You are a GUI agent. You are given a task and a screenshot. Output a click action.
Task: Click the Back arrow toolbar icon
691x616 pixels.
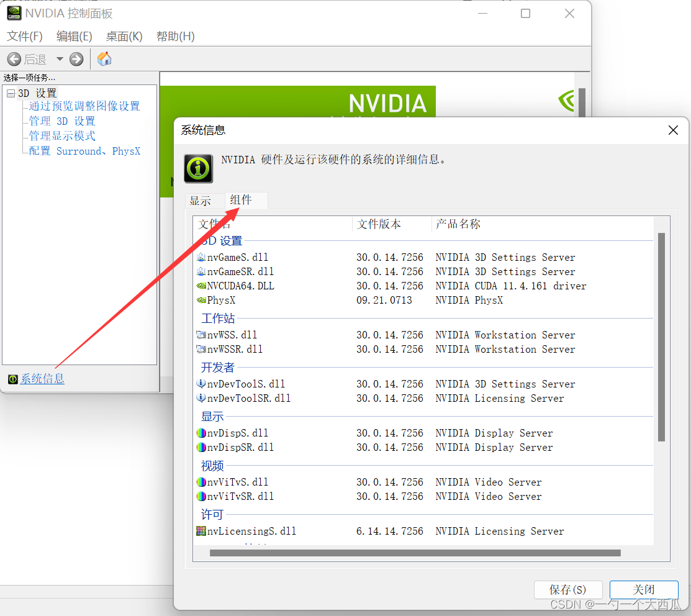pyautogui.click(x=14, y=59)
